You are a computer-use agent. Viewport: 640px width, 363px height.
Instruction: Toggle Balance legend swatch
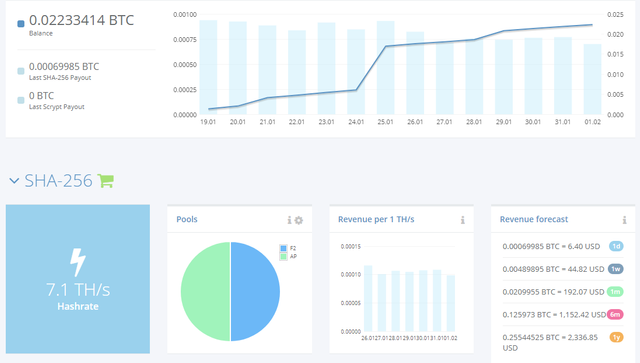click(x=21, y=24)
